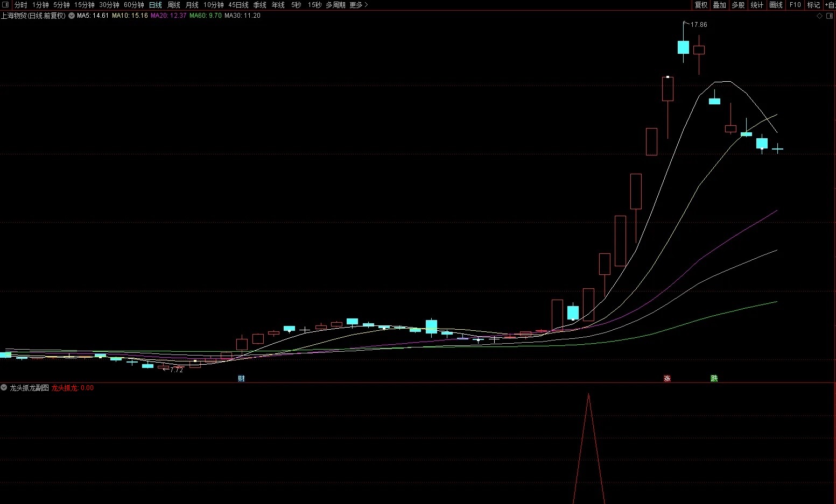Select the 30分钟 period tab

coord(109,5)
